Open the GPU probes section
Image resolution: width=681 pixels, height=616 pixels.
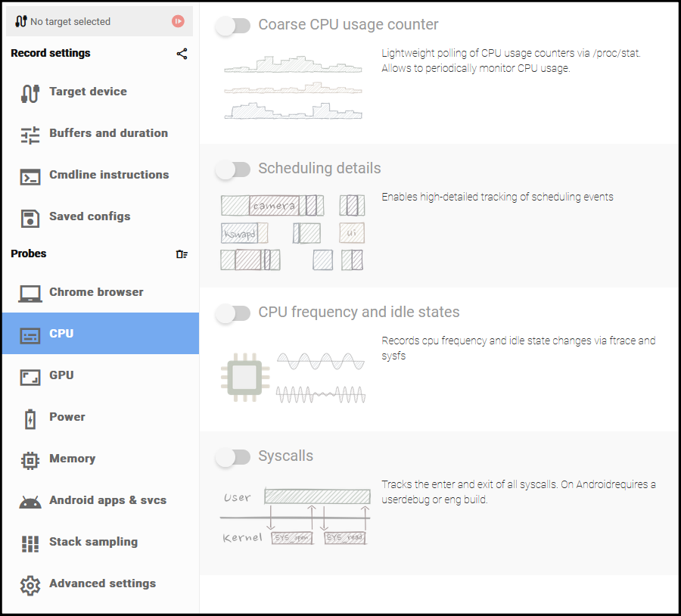(61, 375)
